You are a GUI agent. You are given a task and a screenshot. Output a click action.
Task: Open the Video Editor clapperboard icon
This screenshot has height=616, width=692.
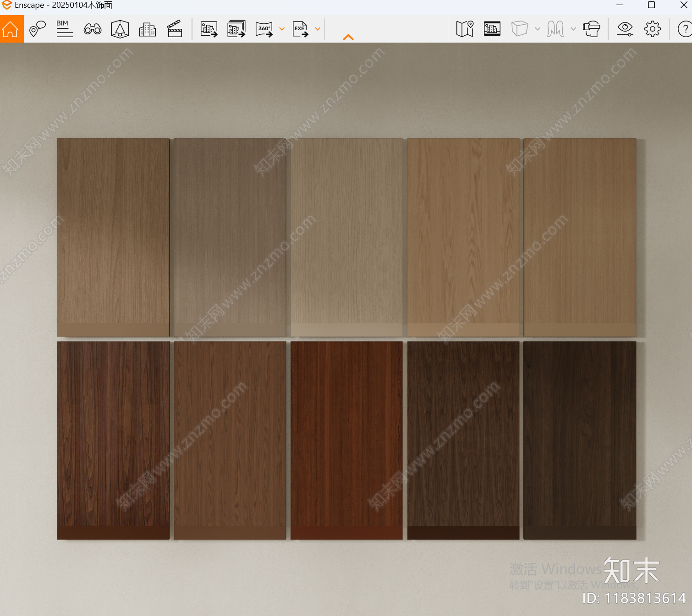pyautogui.click(x=175, y=29)
